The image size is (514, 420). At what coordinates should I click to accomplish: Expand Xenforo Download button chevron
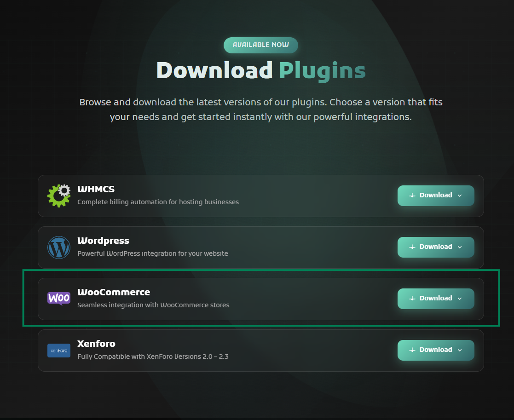tap(460, 350)
